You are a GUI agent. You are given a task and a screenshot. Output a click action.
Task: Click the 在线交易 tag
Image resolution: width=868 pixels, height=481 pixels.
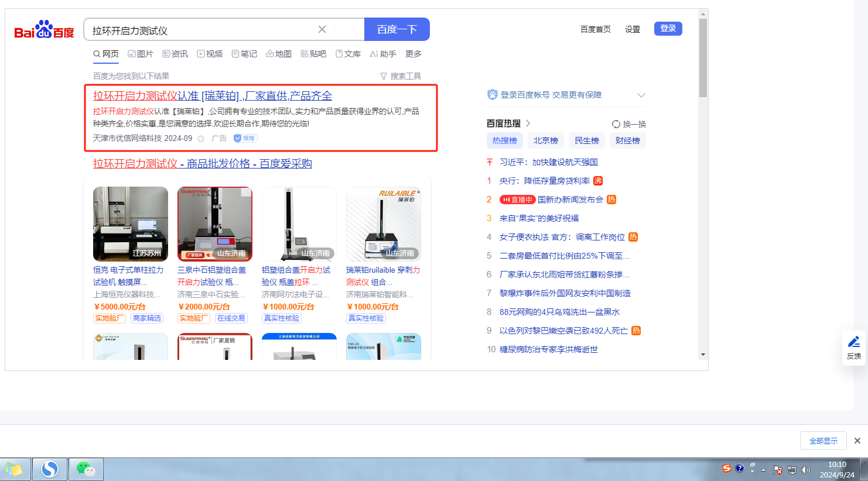(231, 318)
